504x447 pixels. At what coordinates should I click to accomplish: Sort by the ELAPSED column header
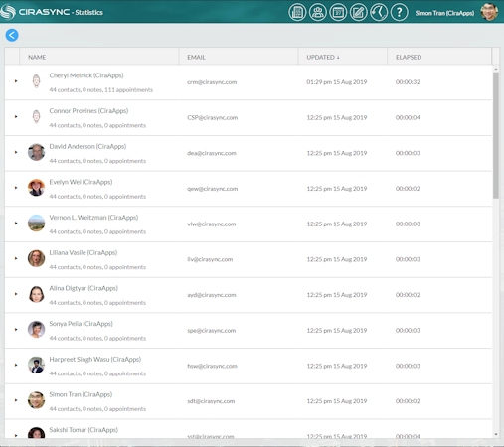coord(439,57)
